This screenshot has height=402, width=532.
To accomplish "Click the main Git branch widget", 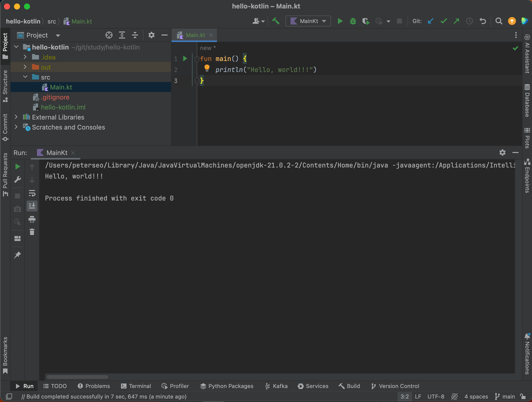I will [x=505, y=396].
